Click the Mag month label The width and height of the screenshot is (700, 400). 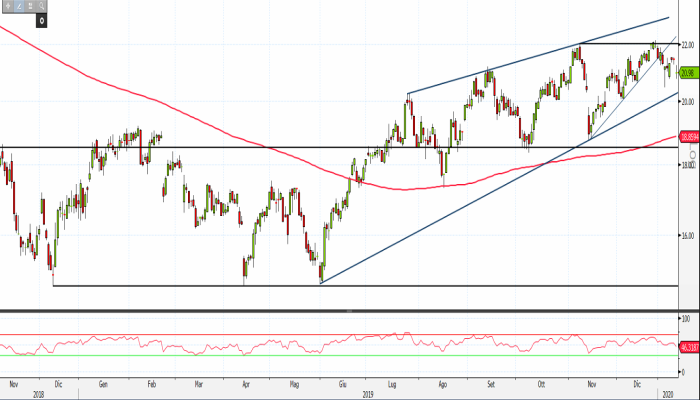tap(294, 384)
